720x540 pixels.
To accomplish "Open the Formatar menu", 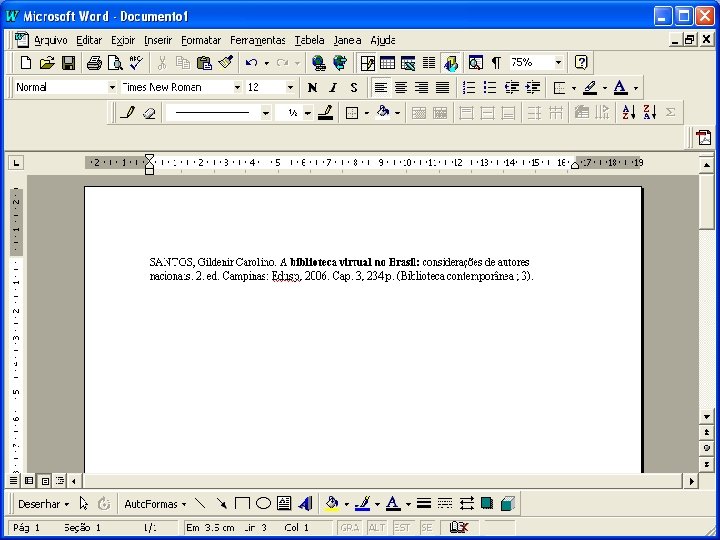I will click(201, 40).
